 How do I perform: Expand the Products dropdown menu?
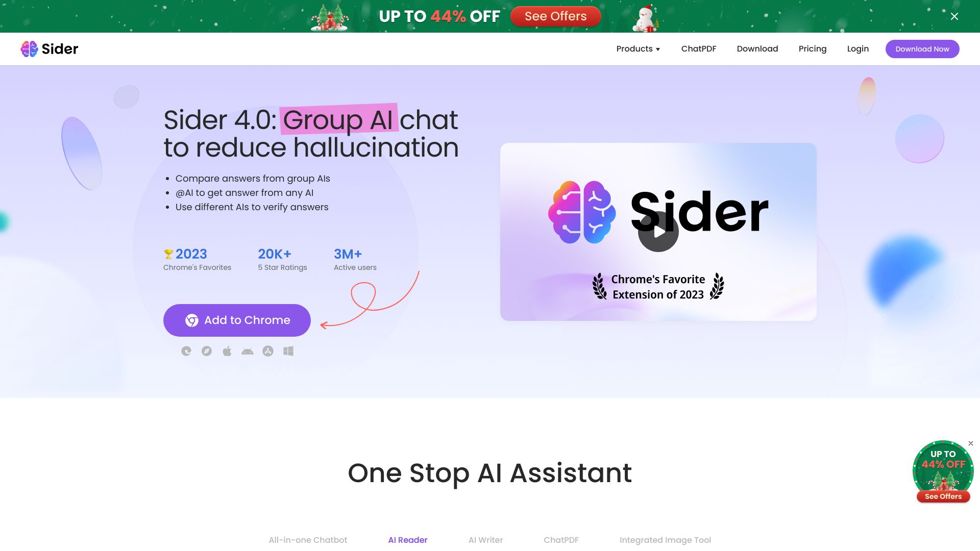point(639,48)
